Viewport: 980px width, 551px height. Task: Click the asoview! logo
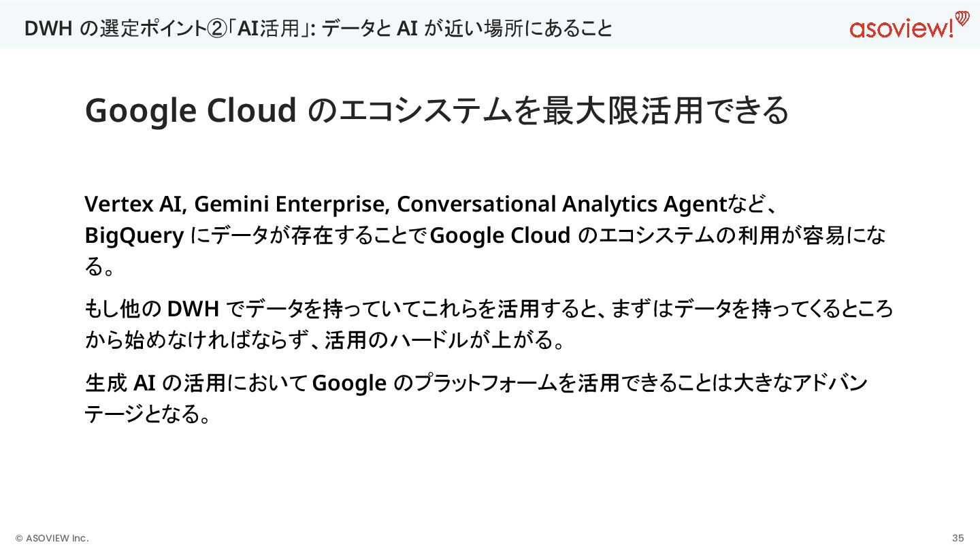(900, 29)
